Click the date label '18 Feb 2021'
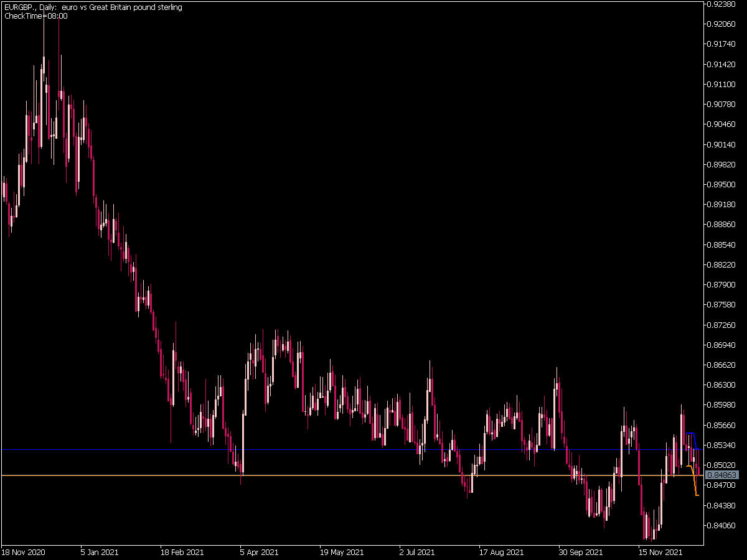Screen dimensions: 747x560 pos(182,552)
